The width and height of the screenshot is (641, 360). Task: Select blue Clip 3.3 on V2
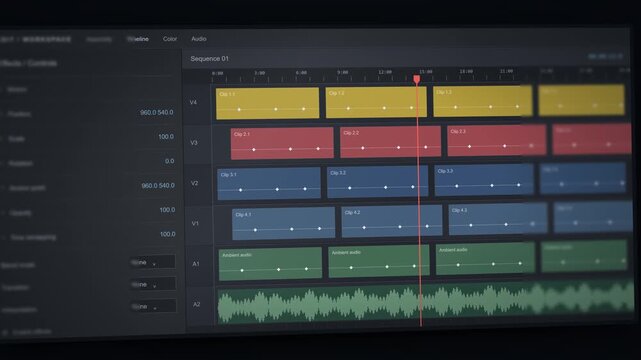(x=484, y=180)
